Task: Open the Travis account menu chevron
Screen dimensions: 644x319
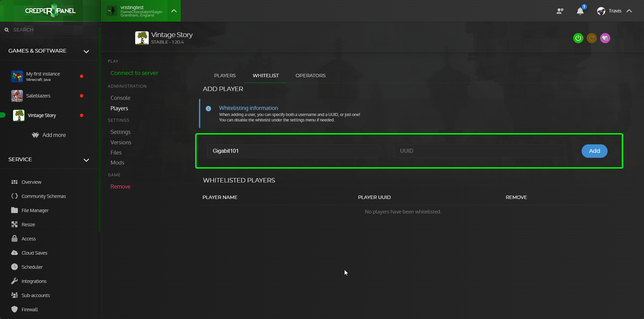Action: [629, 11]
